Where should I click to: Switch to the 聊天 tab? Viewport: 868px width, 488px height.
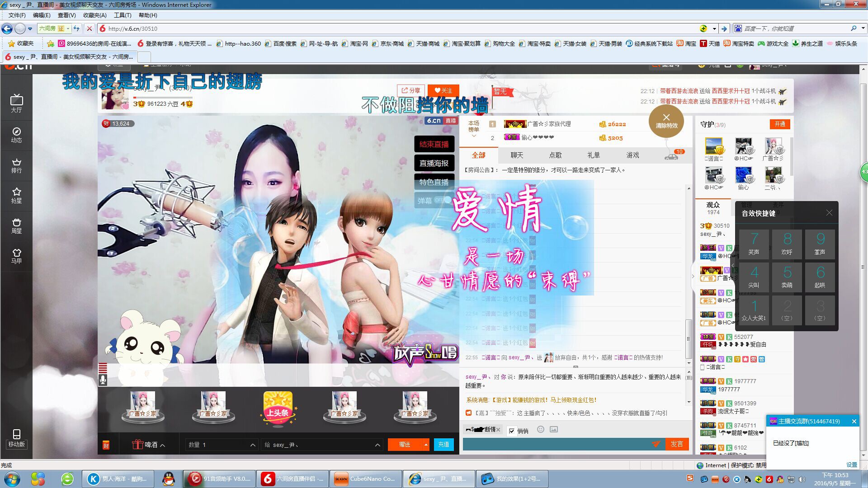click(x=517, y=155)
